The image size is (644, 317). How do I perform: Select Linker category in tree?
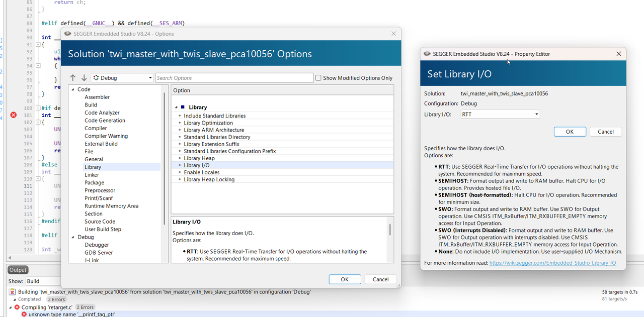pos(92,175)
